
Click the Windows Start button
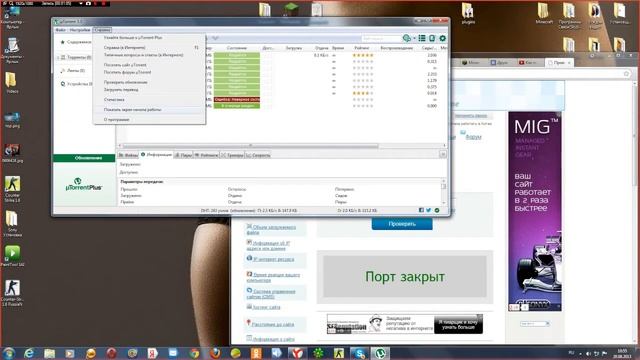pos(8,353)
